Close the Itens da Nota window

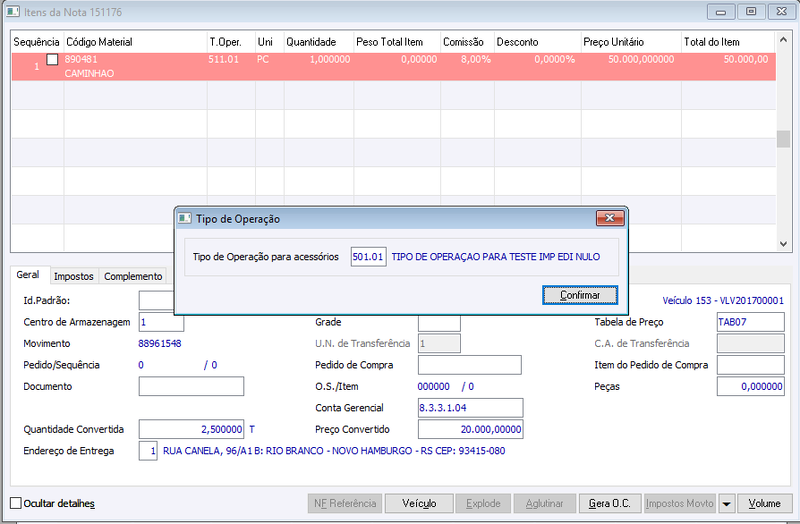coord(782,12)
